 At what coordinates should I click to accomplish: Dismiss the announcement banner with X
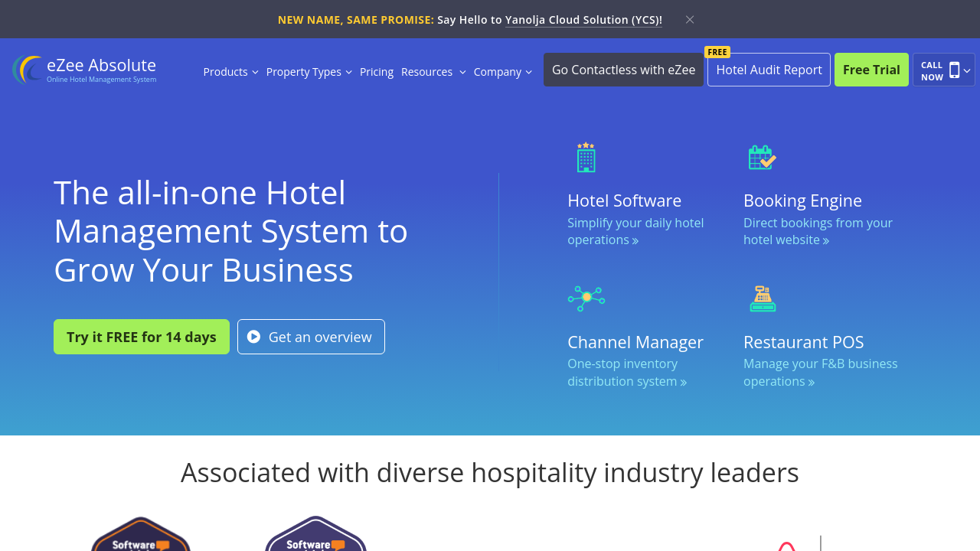[x=690, y=20]
